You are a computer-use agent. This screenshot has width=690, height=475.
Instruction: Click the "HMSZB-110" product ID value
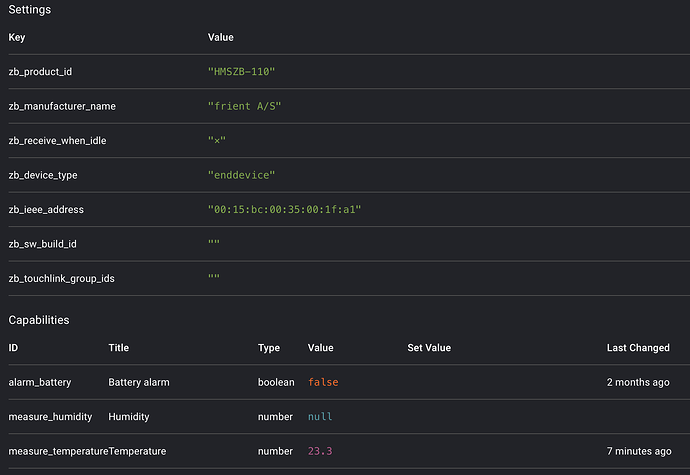click(240, 71)
